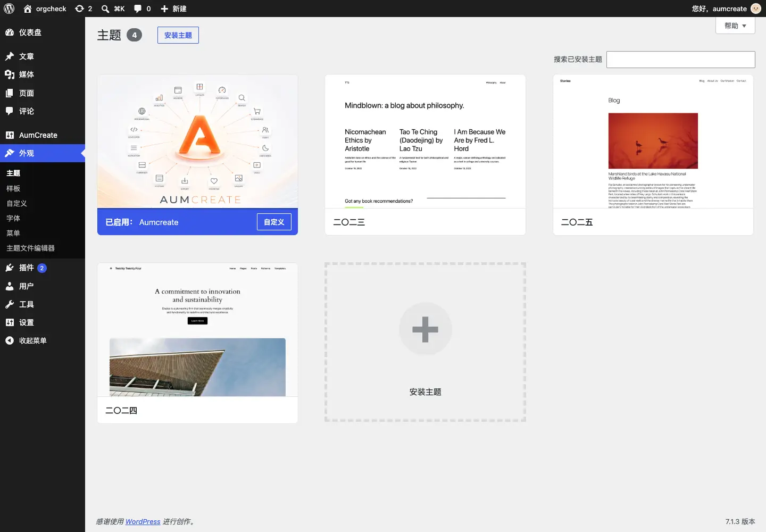The width and height of the screenshot is (766, 532).
Task: Open 媒体 media menu
Action: tap(43, 74)
